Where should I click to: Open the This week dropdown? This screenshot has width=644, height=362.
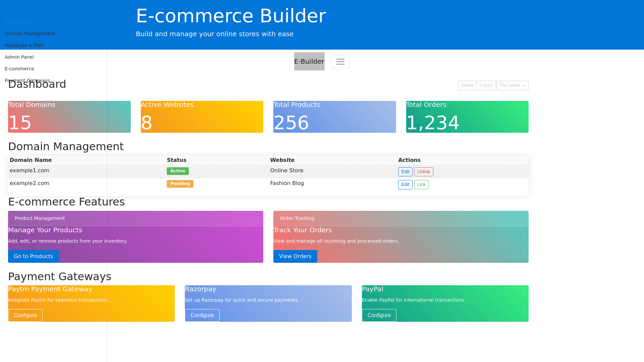[512, 85]
